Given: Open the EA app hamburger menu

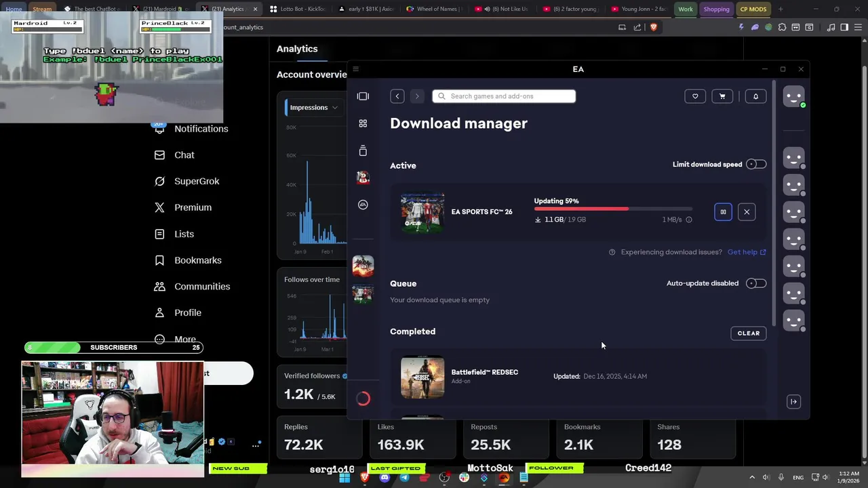Looking at the screenshot, I should pos(355,69).
